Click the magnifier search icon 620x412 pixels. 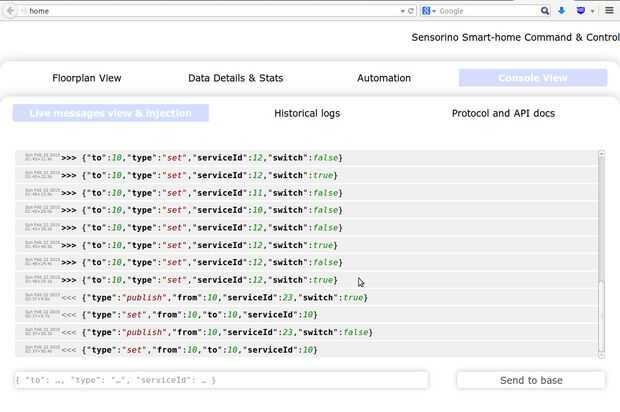click(545, 11)
